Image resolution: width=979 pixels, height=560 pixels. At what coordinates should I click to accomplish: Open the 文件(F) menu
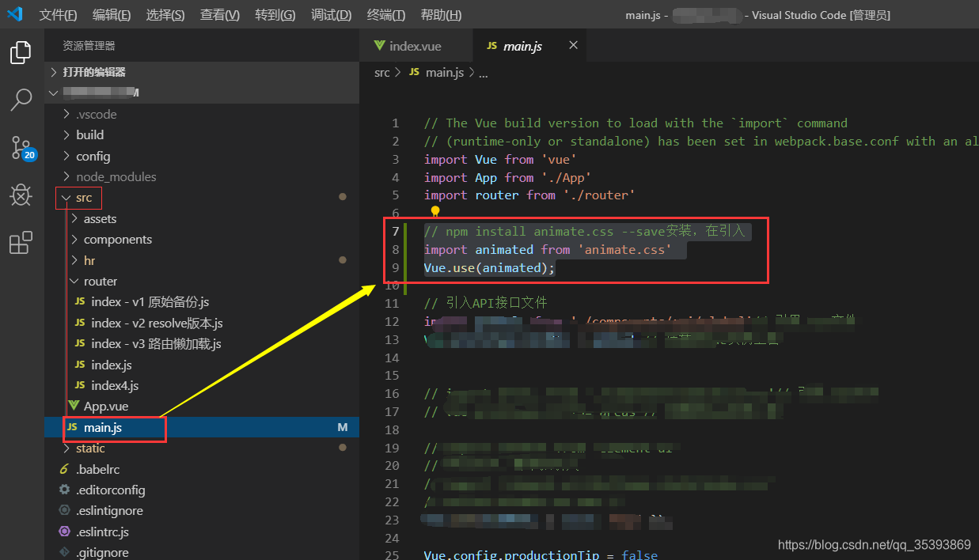point(59,15)
